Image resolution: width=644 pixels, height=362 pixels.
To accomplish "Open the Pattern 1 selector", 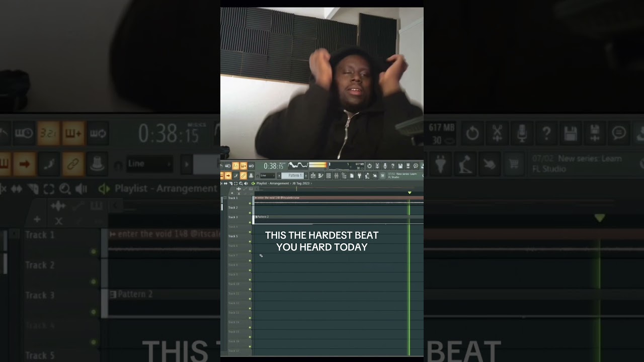I will 293,175.
